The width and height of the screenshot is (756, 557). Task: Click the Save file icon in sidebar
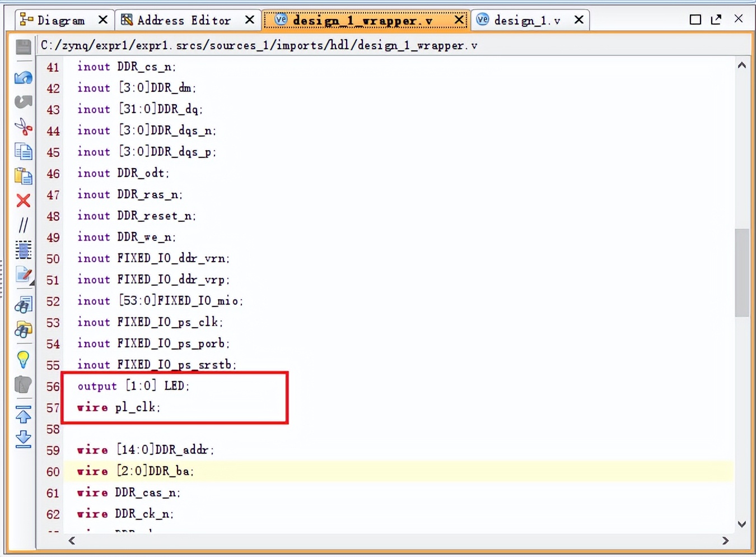(23, 47)
